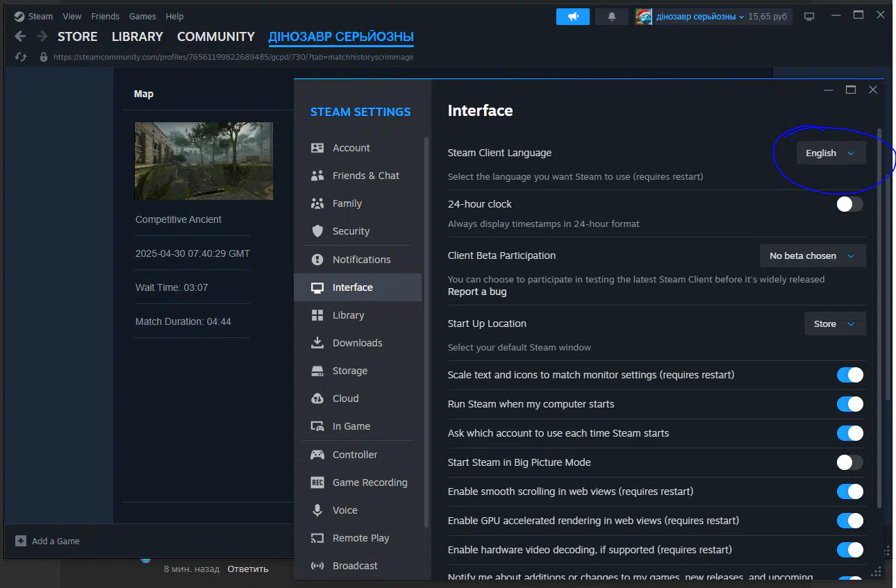Toggle GPU accelerated rendering in web views

(x=850, y=521)
